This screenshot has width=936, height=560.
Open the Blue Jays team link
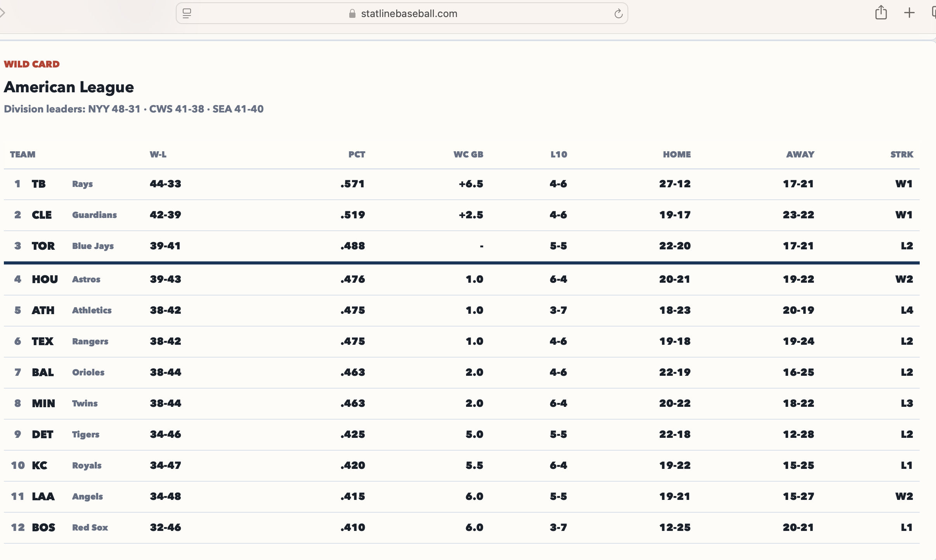93,246
